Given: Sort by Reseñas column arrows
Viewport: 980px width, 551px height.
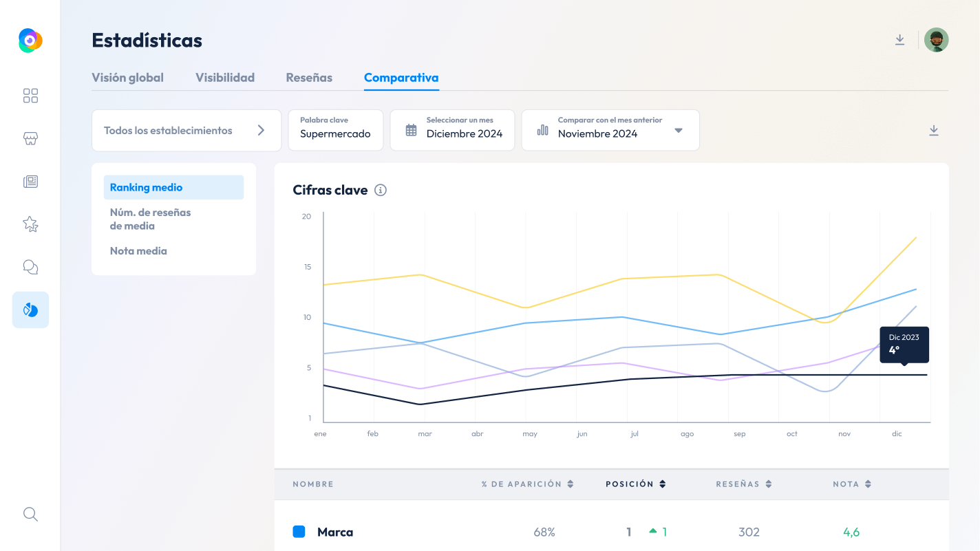Looking at the screenshot, I should pyautogui.click(x=769, y=484).
